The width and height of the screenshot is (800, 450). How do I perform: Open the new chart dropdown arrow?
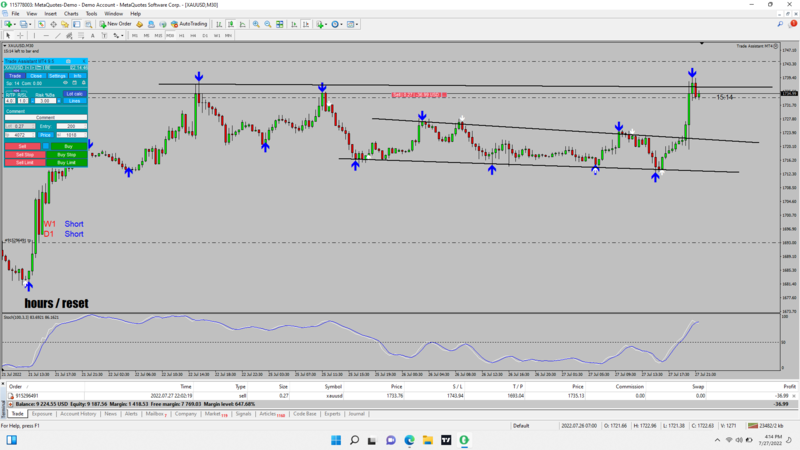[x=15, y=24]
